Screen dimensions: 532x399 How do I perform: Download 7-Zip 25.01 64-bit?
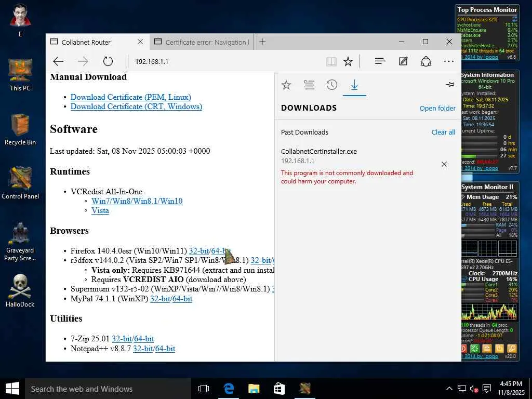click(144, 339)
